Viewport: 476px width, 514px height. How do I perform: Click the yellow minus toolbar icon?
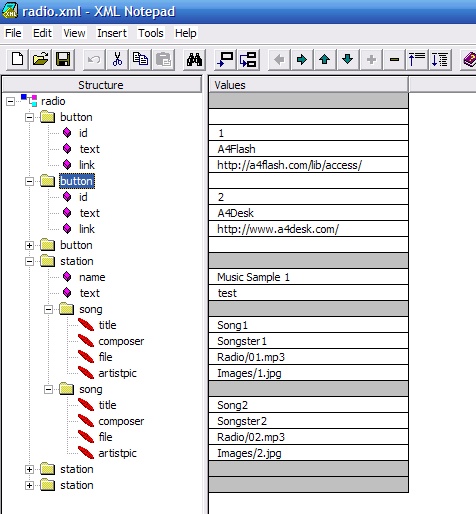394,60
